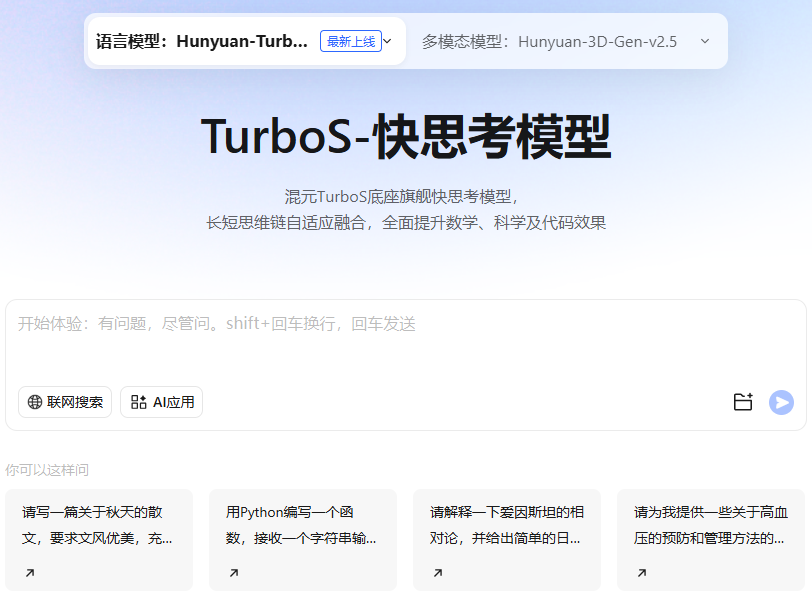Open the language model Hunyuan-Turbo selector
This screenshot has height=592, width=812.
[x=246, y=41]
